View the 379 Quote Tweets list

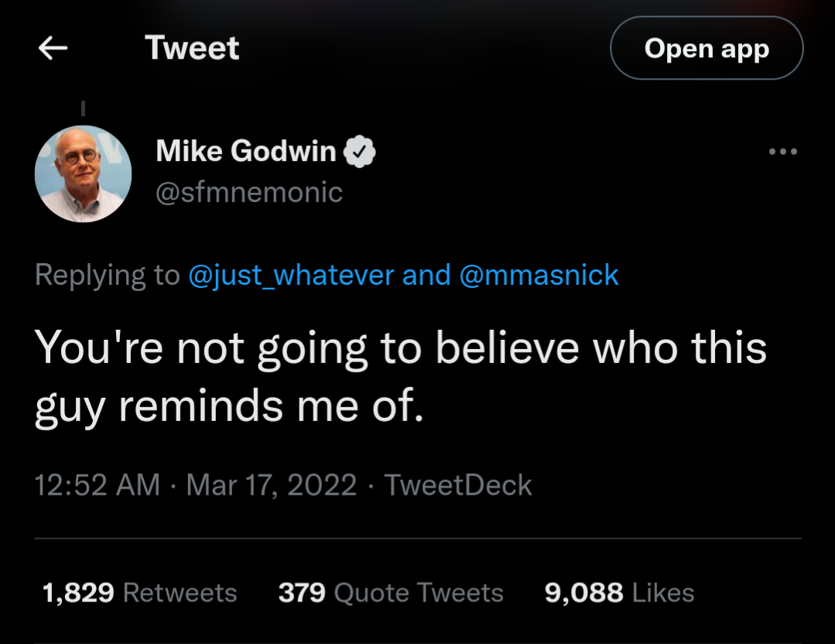pyautogui.click(x=391, y=593)
